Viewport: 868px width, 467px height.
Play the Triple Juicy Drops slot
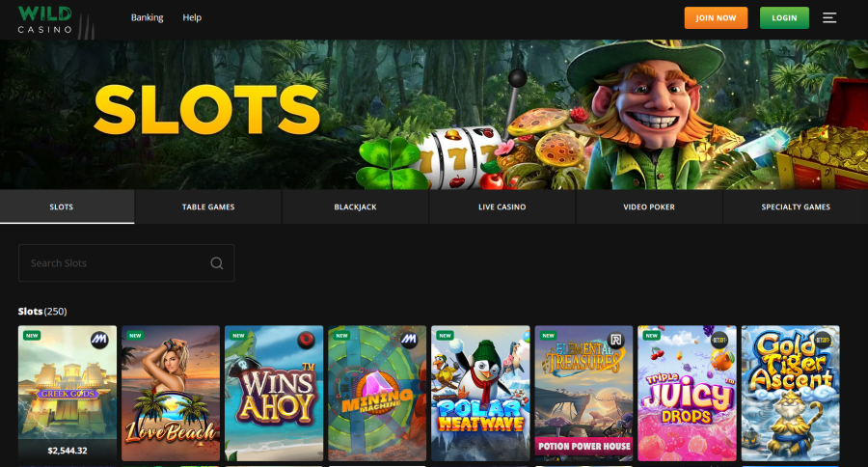pos(687,394)
